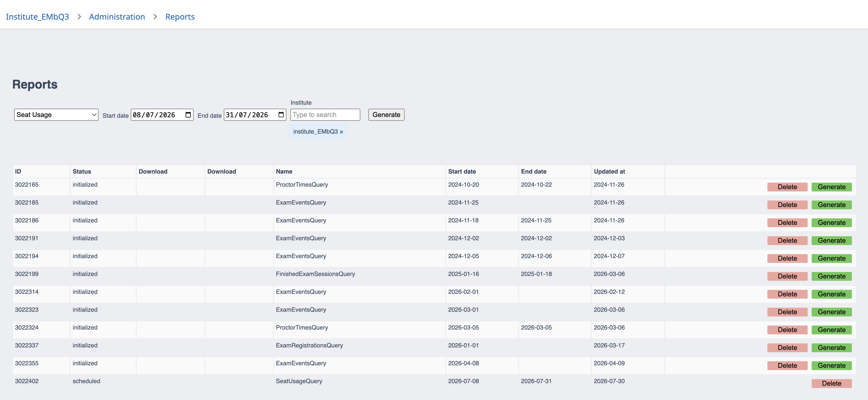Generate report 3022165
Viewport: 868px width, 400px height.
tap(831, 187)
